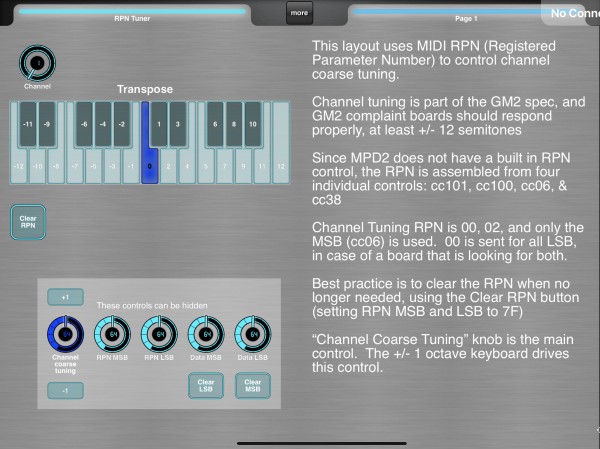This screenshot has width=600, height=449.
Task: Tap the black key labeled -4
Action: click(x=103, y=124)
